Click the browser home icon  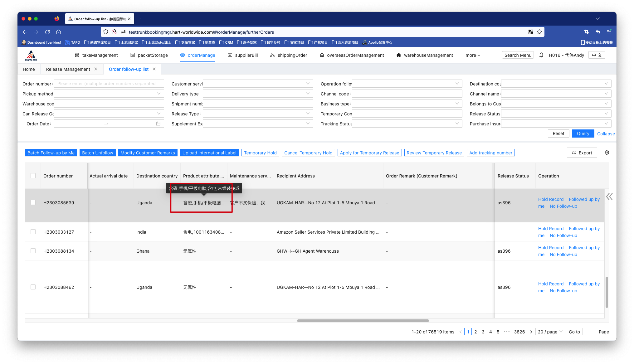[58, 32]
